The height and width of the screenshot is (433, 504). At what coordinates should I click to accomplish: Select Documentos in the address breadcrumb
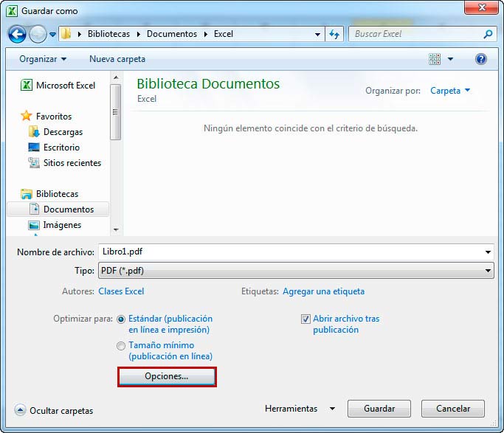point(172,34)
